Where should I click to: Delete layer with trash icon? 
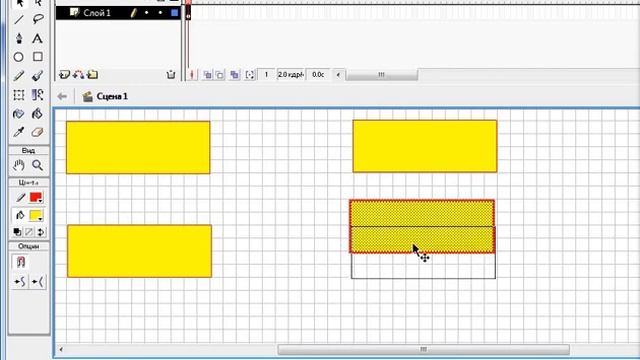171,75
